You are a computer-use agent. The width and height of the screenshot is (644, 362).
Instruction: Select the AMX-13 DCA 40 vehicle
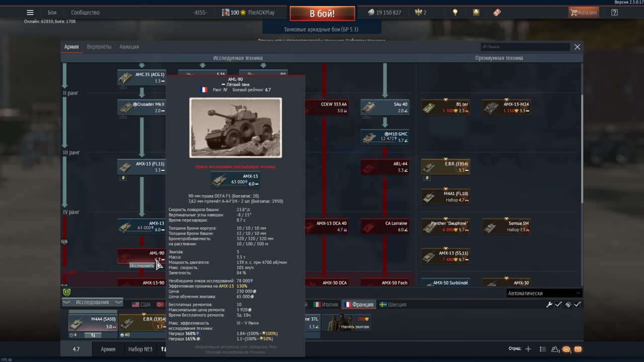coord(327,226)
